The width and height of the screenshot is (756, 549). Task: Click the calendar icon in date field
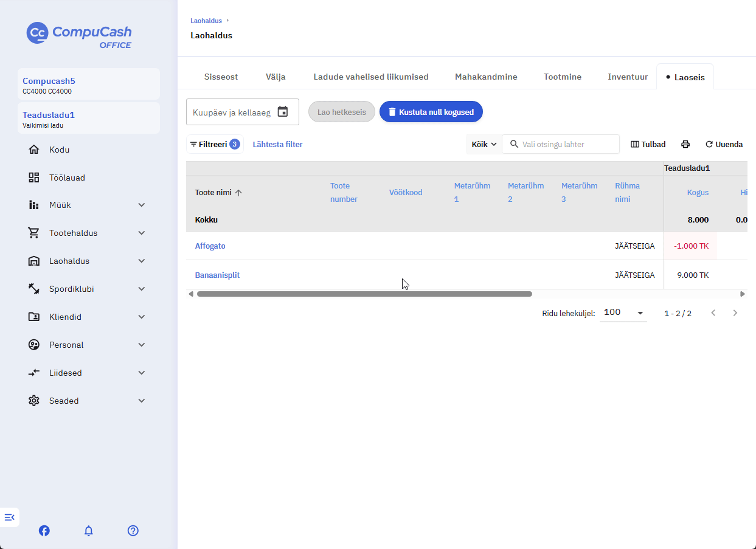282,112
